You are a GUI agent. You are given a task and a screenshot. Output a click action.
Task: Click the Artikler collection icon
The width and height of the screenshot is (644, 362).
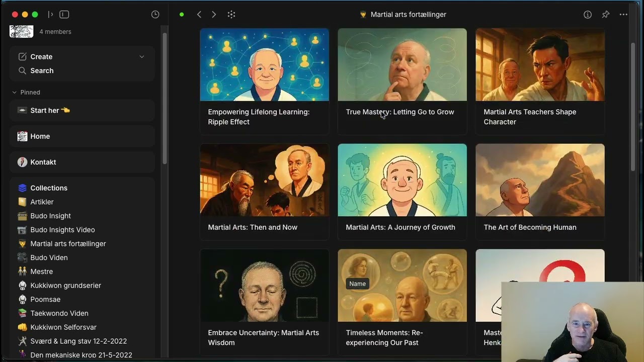coord(22,202)
